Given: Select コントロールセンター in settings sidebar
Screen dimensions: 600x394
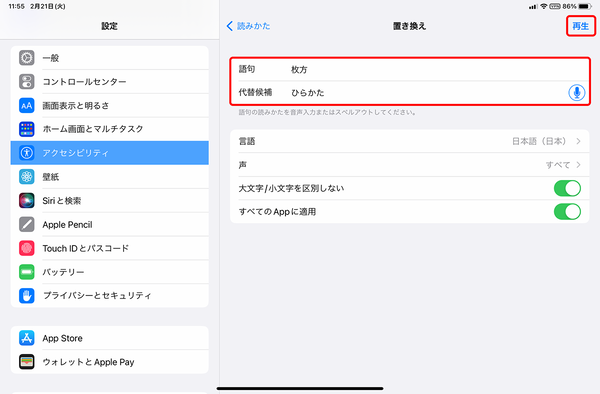Looking at the screenshot, I should 109,81.
